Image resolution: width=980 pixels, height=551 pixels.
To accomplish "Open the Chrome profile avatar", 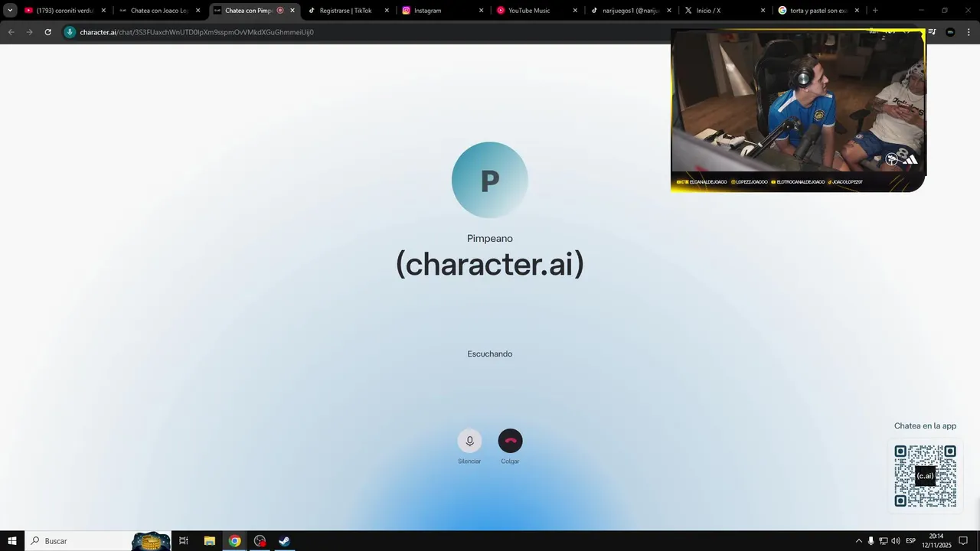I will [x=950, y=32].
